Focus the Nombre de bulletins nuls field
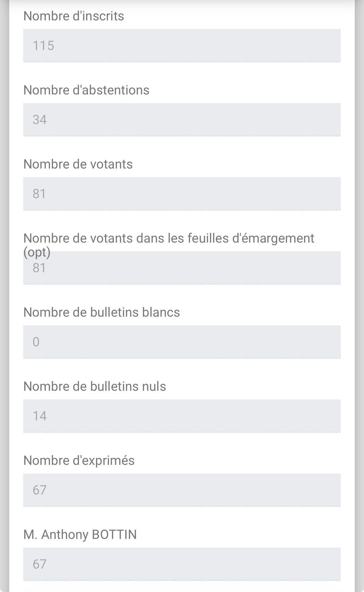Viewport: 364px width, 592px height. coord(182,416)
